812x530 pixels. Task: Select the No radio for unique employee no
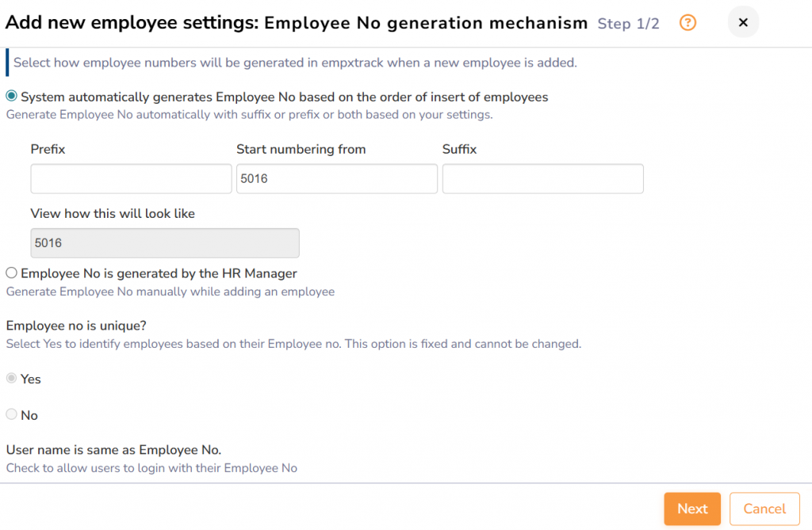click(x=12, y=414)
